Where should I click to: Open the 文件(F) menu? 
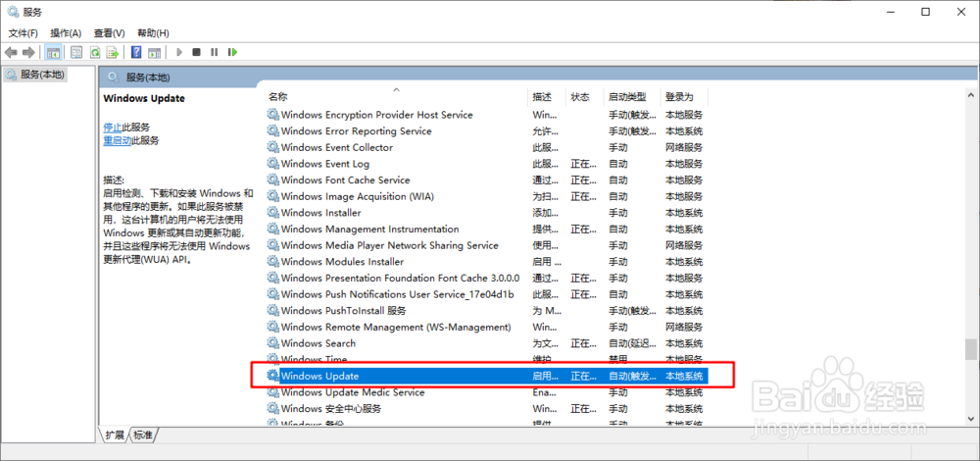(x=24, y=33)
